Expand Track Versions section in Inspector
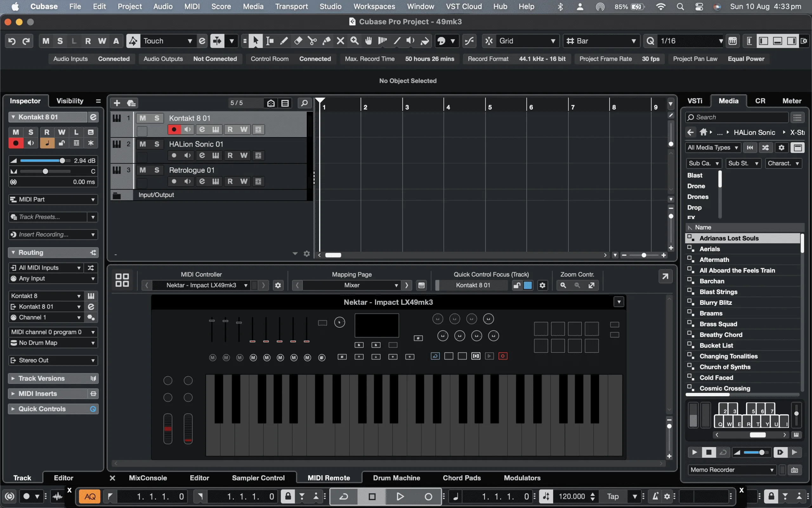 [x=53, y=378]
